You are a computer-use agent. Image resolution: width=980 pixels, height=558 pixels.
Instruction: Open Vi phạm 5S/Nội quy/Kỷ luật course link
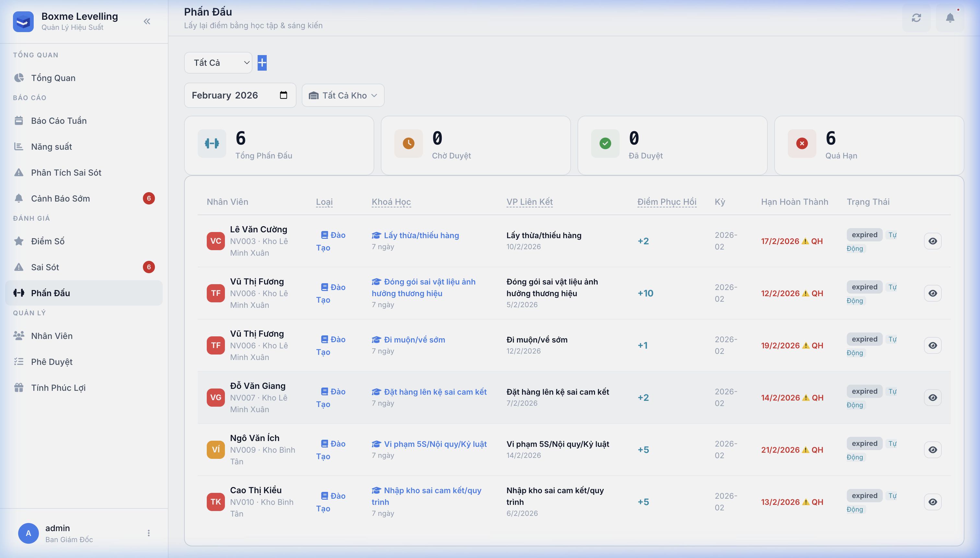pyautogui.click(x=435, y=444)
